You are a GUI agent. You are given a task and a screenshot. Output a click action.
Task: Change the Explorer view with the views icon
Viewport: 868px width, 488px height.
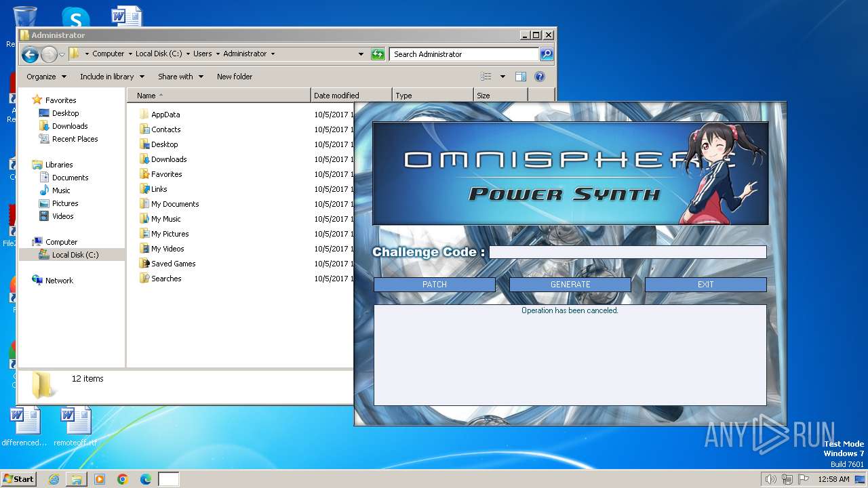click(486, 77)
